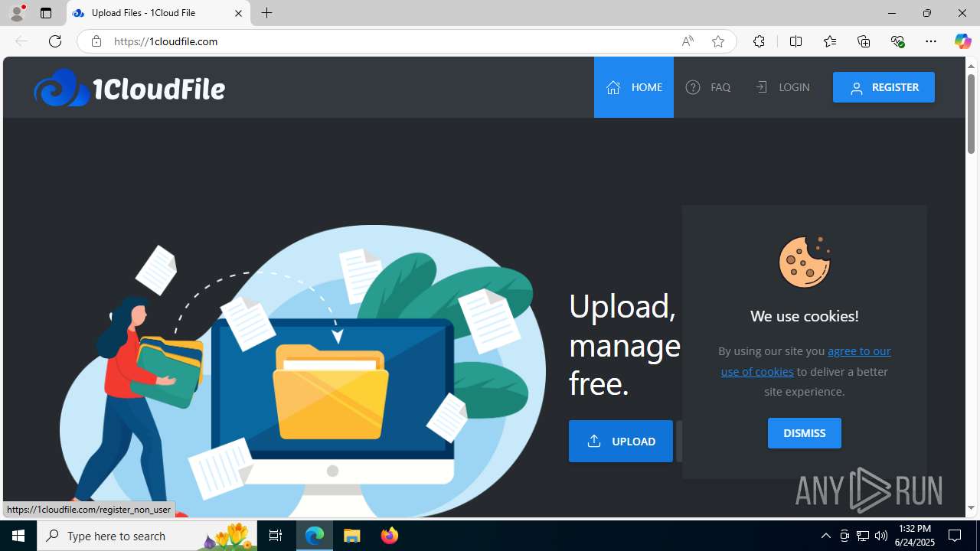Open File Explorer from taskbar

[352, 536]
